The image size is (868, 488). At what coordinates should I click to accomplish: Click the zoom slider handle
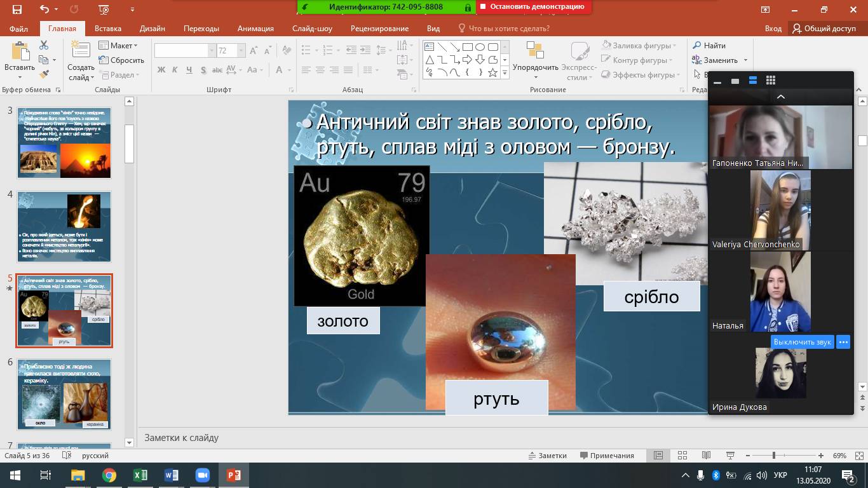(773, 456)
